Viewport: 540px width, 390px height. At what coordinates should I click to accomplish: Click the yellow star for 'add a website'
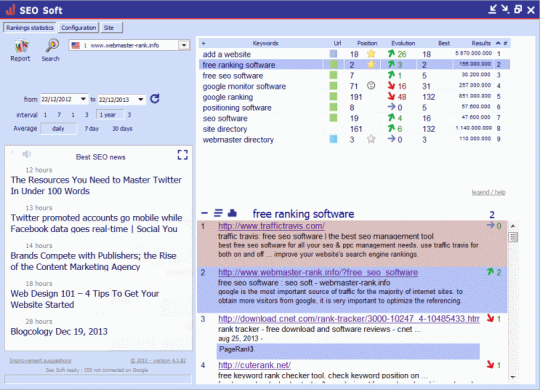[371, 54]
